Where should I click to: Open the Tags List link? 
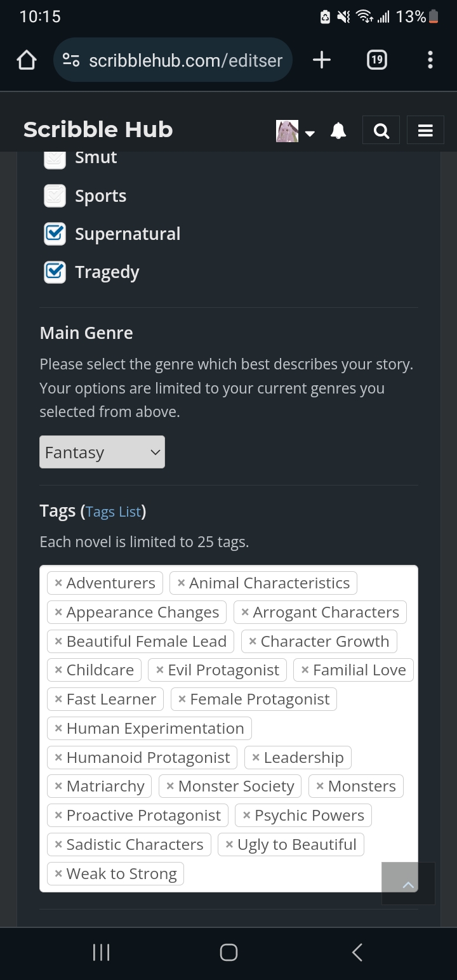coord(114,511)
